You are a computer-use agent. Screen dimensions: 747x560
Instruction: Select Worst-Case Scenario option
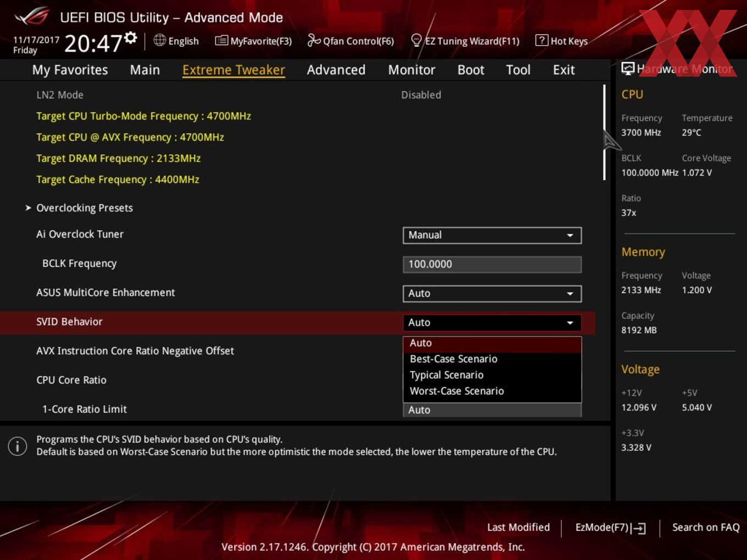coord(492,391)
